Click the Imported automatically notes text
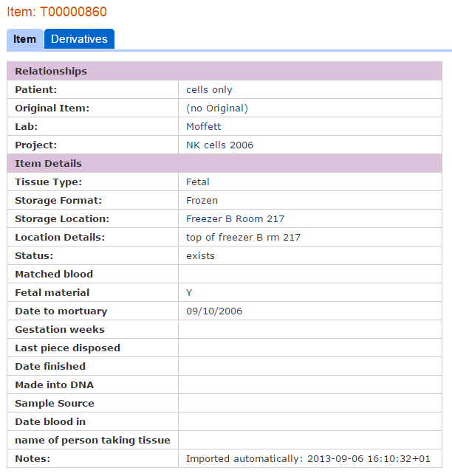Image resolution: width=452 pixels, height=476 pixels. [308, 459]
